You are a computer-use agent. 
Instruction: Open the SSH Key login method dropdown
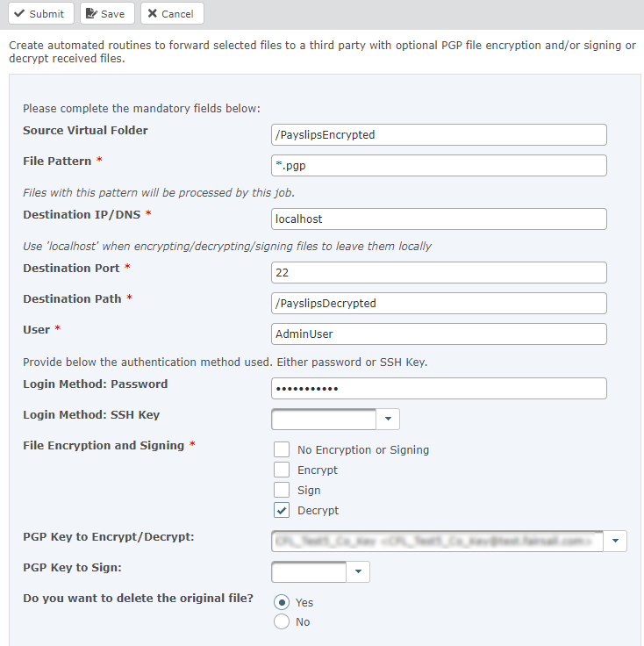click(388, 419)
